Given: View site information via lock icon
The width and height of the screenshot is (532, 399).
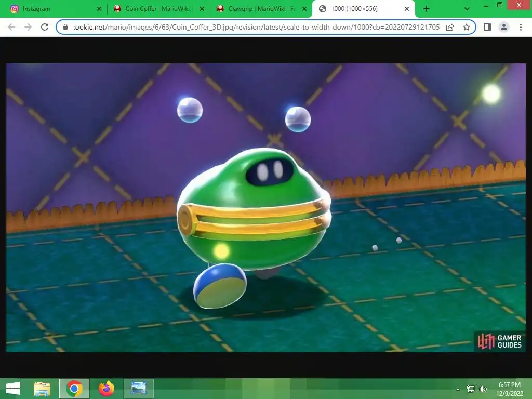Looking at the screenshot, I should [x=65, y=27].
